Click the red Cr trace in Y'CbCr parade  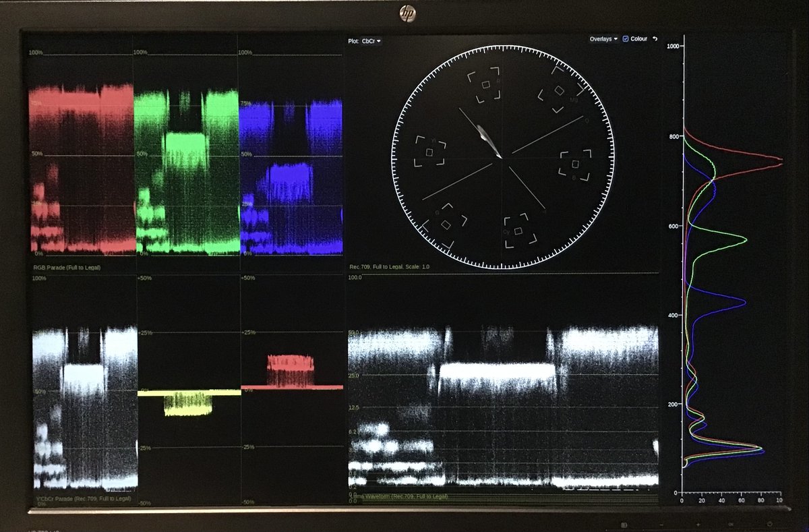[x=291, y=372]
